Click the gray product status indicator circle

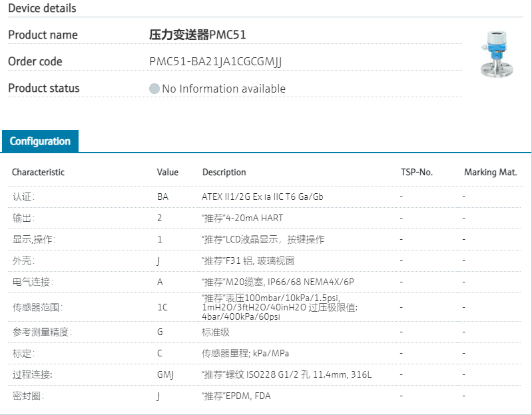point(154,89)
